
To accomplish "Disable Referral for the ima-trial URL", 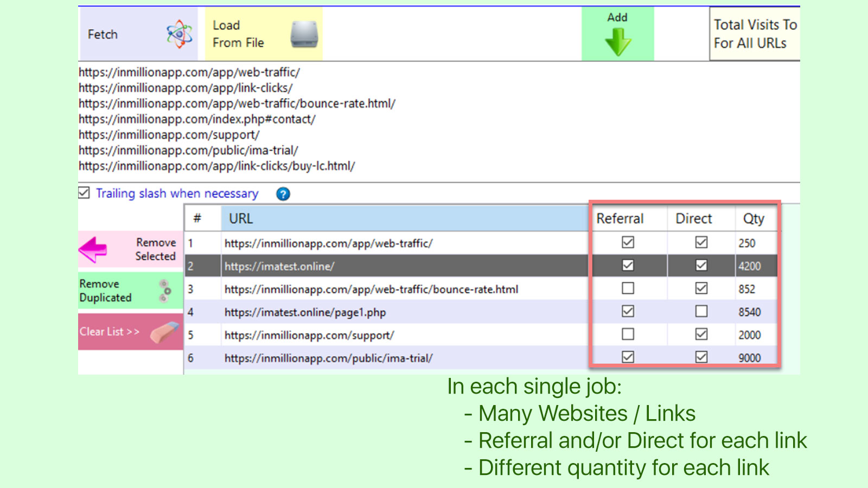I will tap(628, 357).
